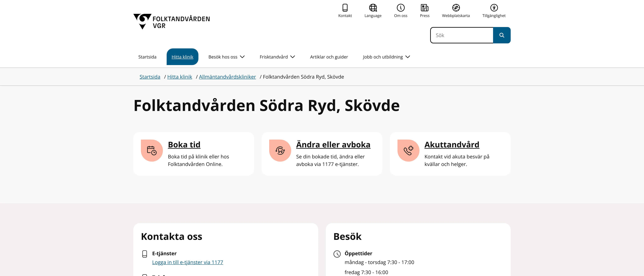Click the text måndag - torsdag 7:30 - 17:00
644x276 pixels.
tap(379, 262)
